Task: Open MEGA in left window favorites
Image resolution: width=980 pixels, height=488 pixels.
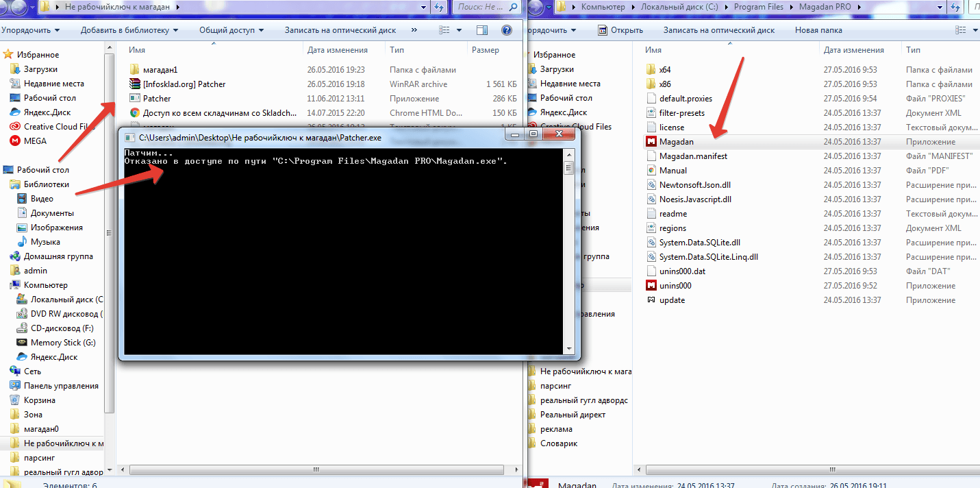Action: pyautogui.click(x=28, y=141)
